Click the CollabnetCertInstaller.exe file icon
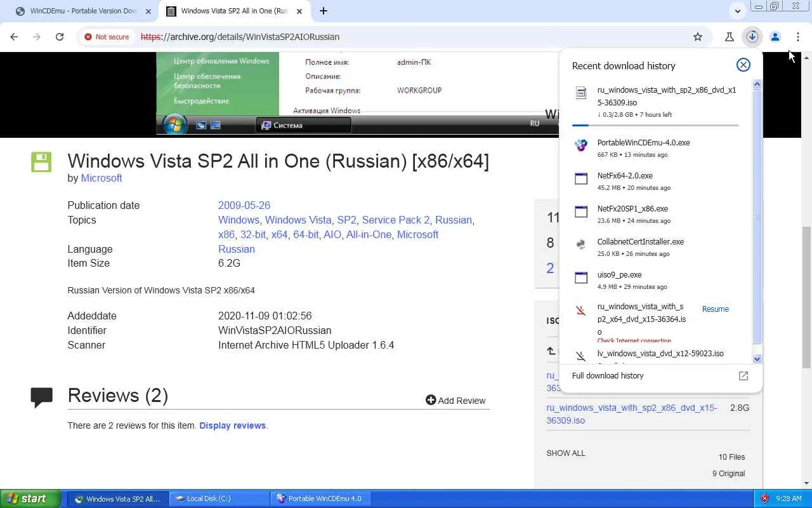This screenshot has width=812, height=508. 581,244
